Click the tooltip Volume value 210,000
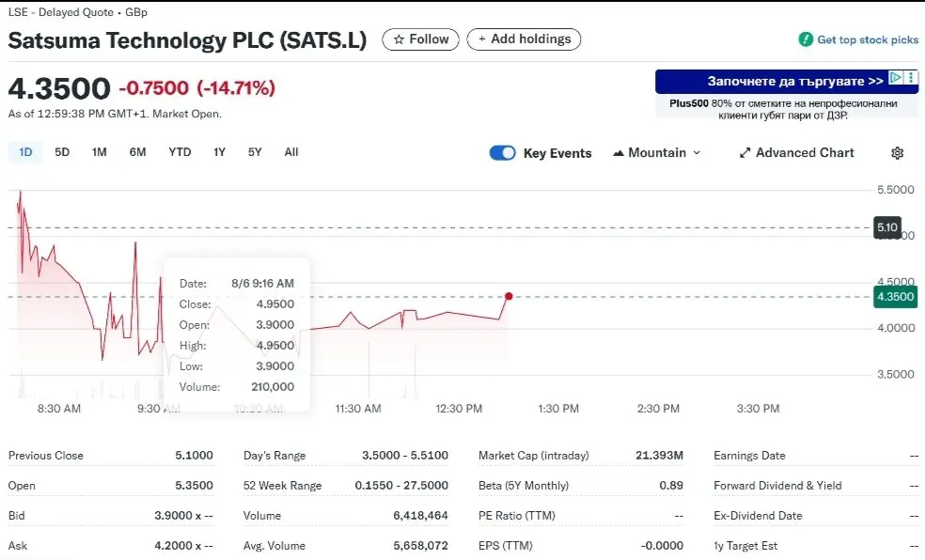Viewport: 925px width, 560px height. pyautogui.click(x=273, y=387)
